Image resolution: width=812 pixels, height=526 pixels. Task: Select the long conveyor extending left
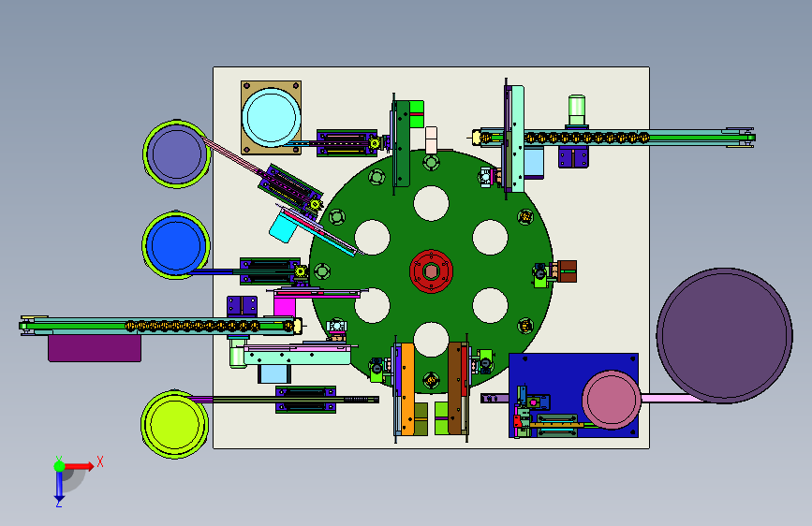160,326
